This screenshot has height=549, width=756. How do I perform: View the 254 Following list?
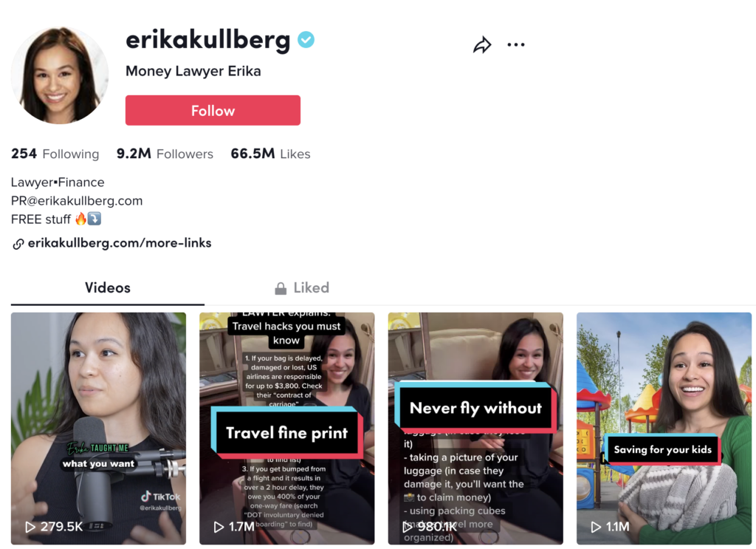click(x=55, y=154)
